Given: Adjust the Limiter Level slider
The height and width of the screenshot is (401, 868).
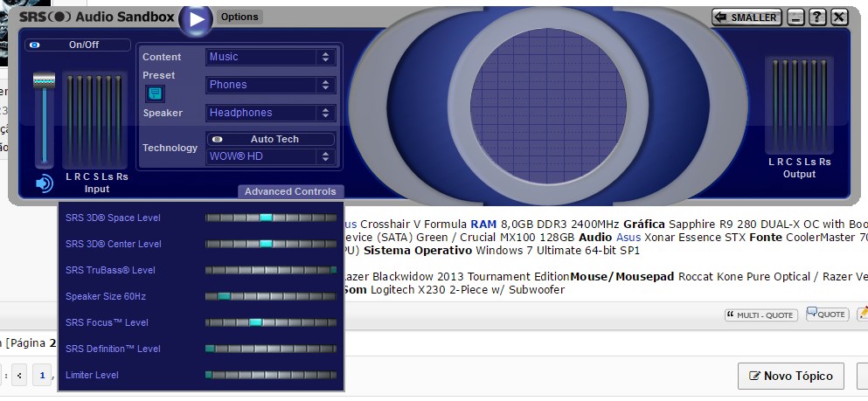Looking at the screenshot, I should pos(271,375).
